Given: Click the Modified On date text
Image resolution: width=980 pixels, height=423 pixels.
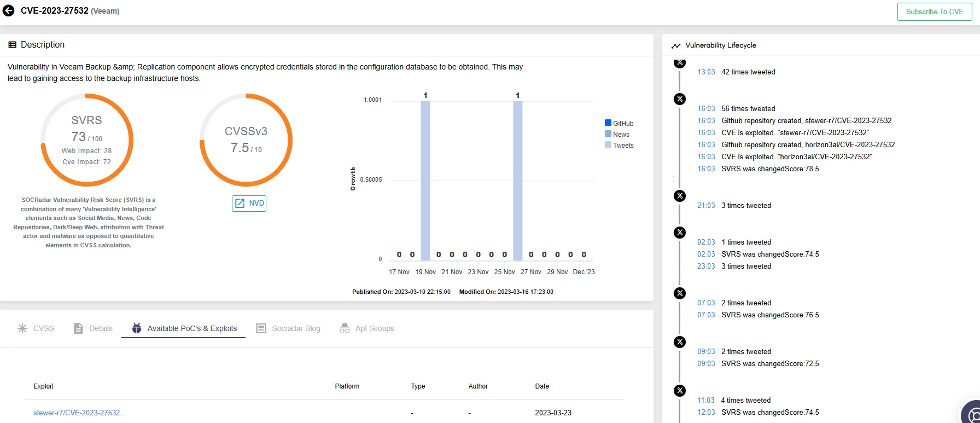Looking at the screenshot, I should 506,292.
